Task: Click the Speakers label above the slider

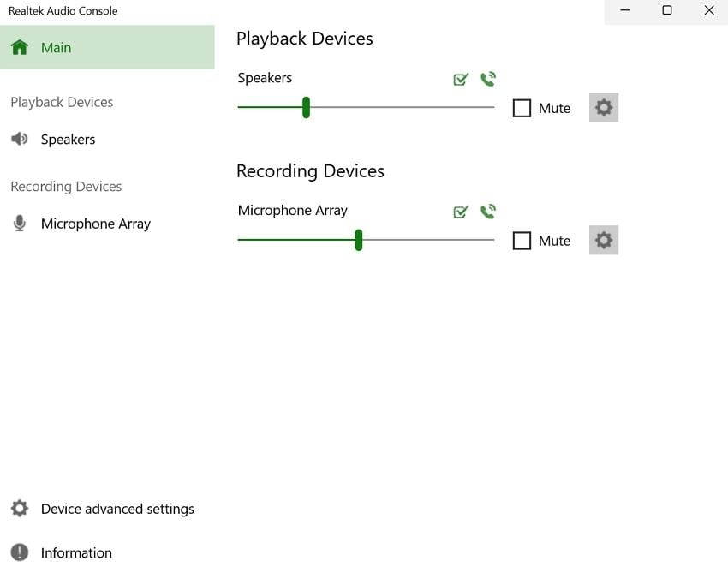Action: [x=265, y=78]
